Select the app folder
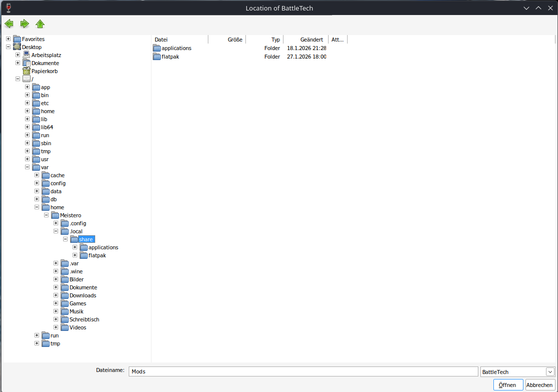Screen dimensions: 558x392 tap(45, 87)
